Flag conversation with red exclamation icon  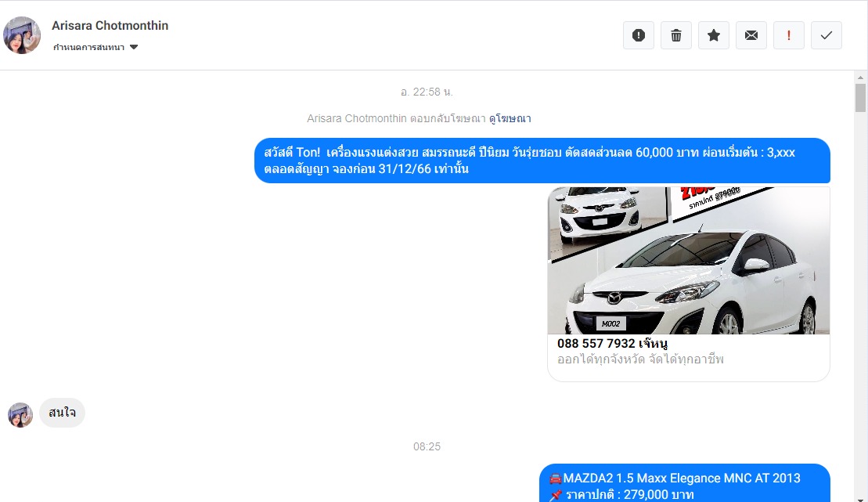pyautogui.click(x=789, y=35)
